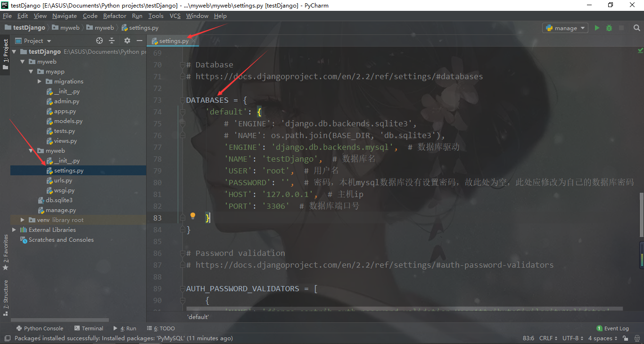
Task: Open the Project view selector dropdown
Action: point(33,41)
